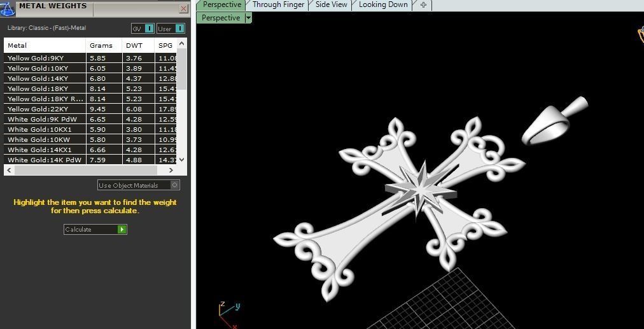Click the 9.45 grams cell
The image size is (644, 329).
pos(104,109)
